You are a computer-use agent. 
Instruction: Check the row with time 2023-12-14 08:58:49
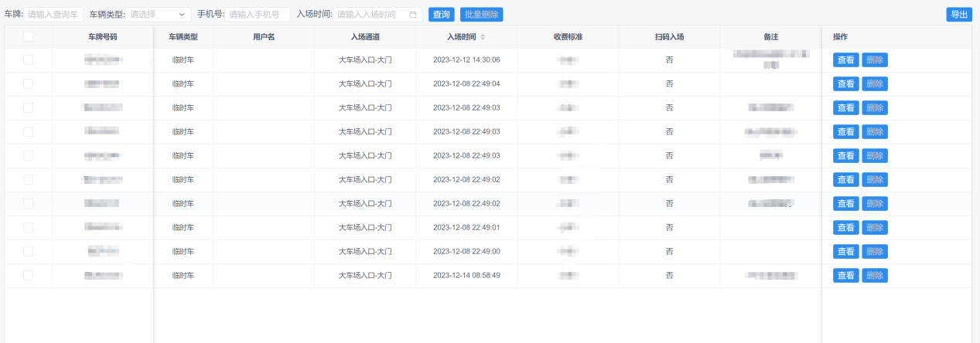(x=28, y=275)
